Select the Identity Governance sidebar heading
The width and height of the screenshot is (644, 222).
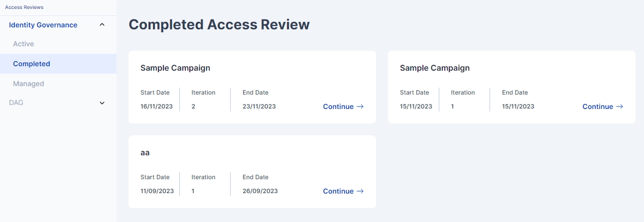point(43,25)
